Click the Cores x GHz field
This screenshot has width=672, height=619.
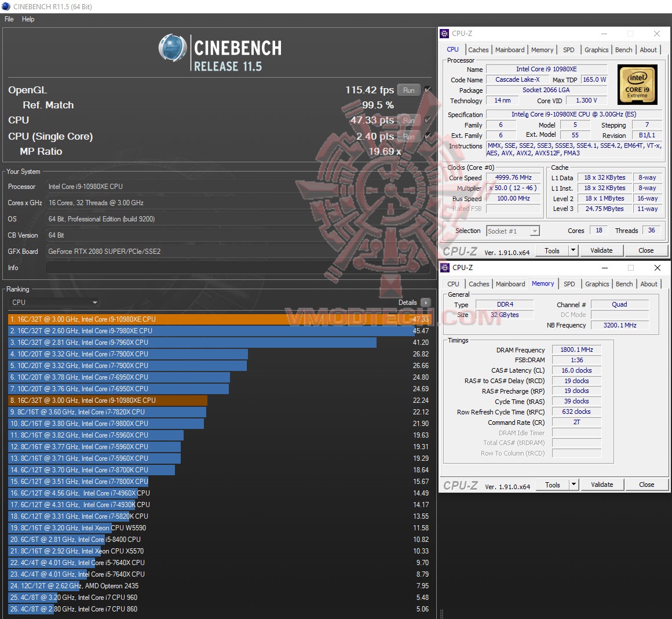coord(238,203)
